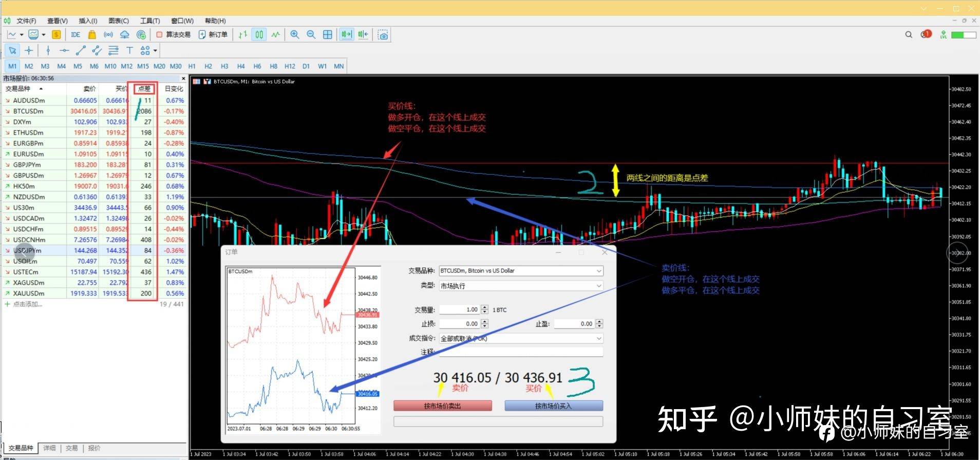Zoom in on the chart
Viewport: 980px width, 460px height.
tap(295, 34)
